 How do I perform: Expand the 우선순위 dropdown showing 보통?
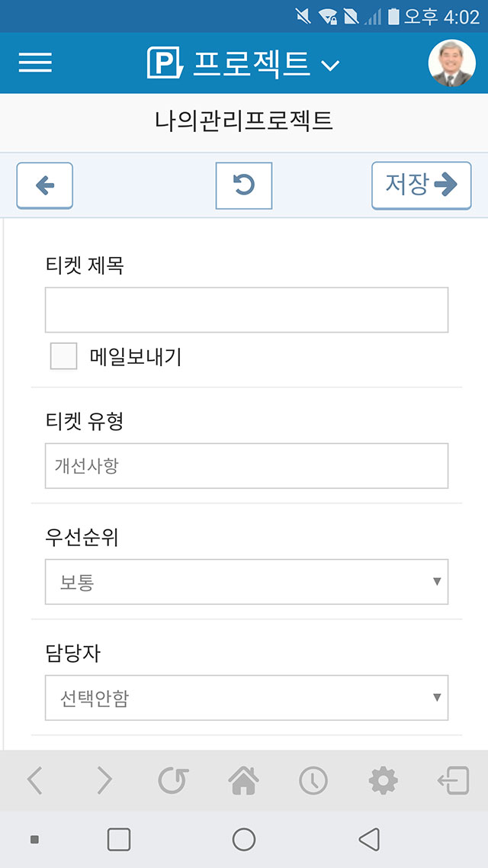(247, 582)
